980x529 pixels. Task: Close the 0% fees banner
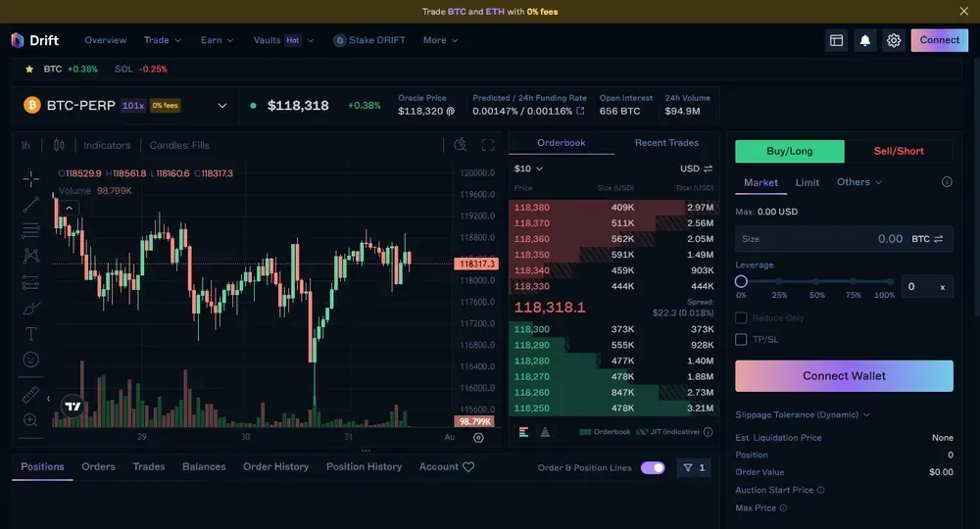click(x=963, y=11)
